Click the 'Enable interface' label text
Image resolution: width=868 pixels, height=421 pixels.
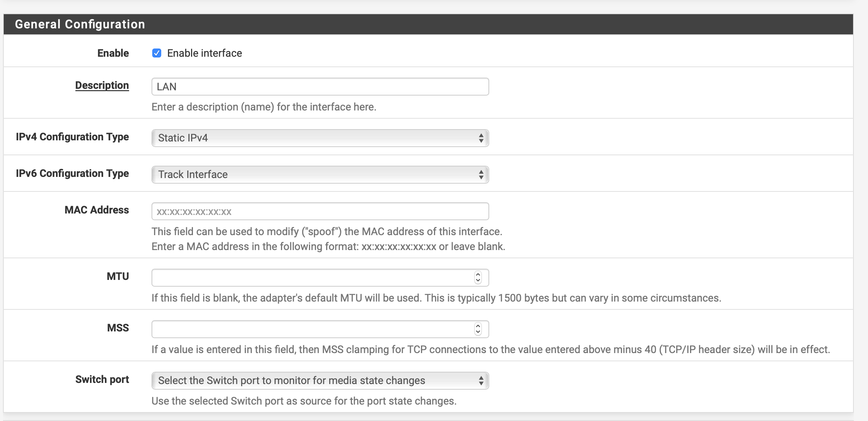204,53
